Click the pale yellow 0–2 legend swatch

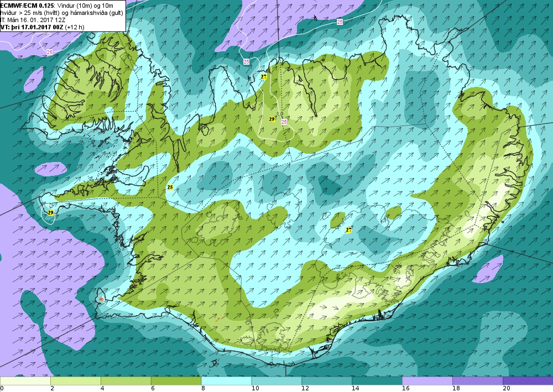[x=25, y=381]
